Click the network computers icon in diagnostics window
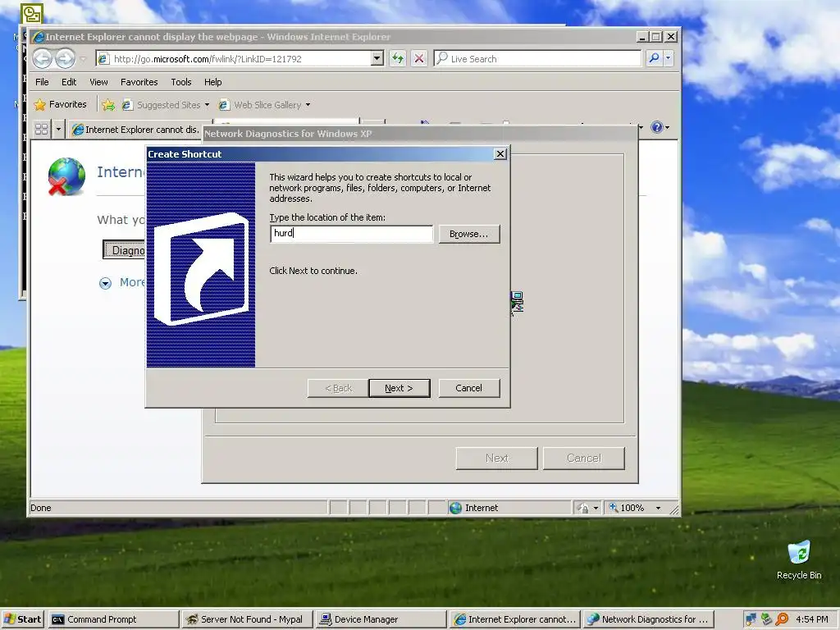 pos(517,303)
